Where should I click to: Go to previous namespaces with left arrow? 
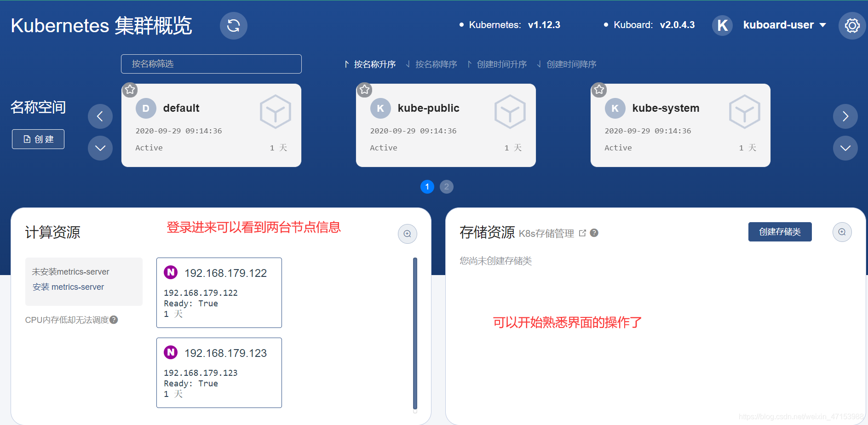point(100,116)
